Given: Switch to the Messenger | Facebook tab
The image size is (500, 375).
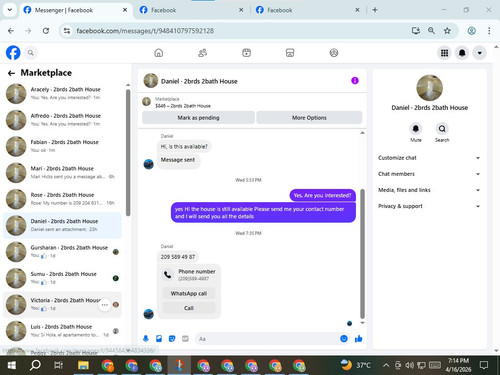Looking at the screenshot, I should (x=75, y=10).
